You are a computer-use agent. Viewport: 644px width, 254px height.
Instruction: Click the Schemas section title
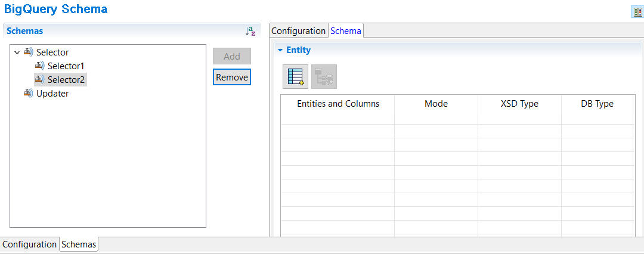click(24, 31)
